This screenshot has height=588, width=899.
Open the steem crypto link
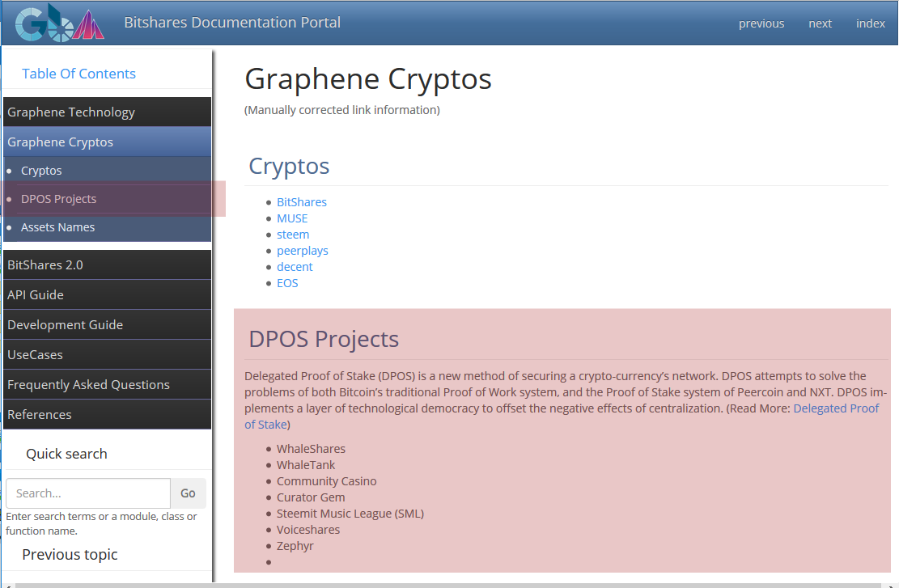[293, 235]
